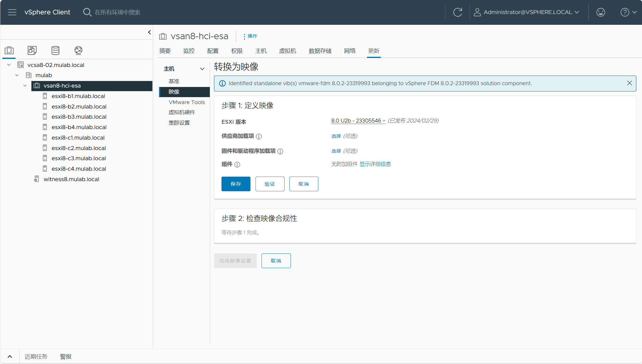Screen dimensions: 642x364
Task: Switch to VMs and Templates inventory view
Action: click(32, 51)
